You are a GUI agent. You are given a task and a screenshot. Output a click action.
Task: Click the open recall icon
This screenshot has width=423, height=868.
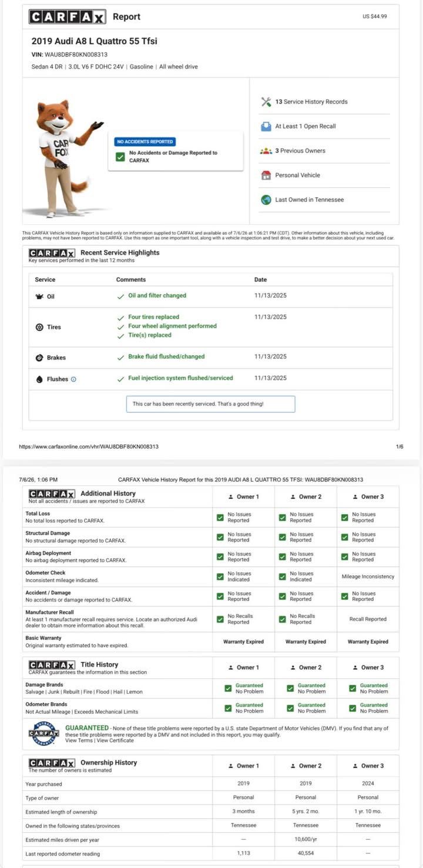pyautogui.click(x=266, y=126)
